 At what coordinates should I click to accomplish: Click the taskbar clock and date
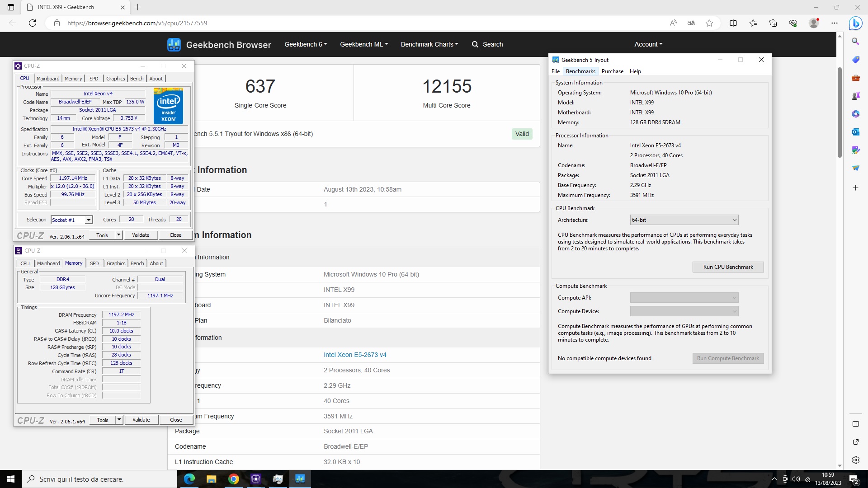[x=828, y=479]
